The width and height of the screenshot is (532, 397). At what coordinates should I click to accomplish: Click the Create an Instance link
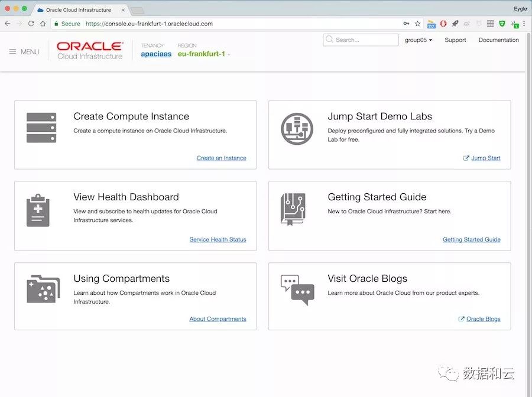(x=221, y=158)
